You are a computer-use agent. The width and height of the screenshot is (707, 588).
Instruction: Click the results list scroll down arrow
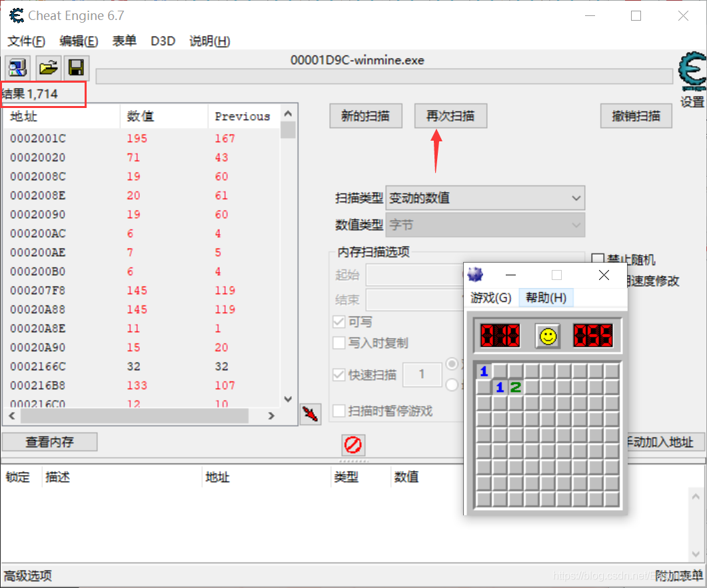[x=288, y=399]
